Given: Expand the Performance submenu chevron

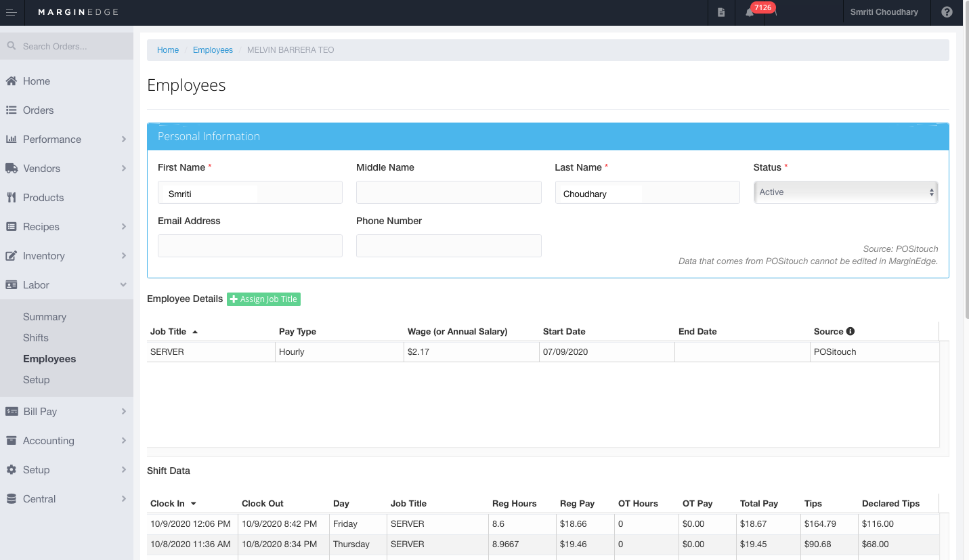Looking at the screenshot, I should click(x=124, y=139).
